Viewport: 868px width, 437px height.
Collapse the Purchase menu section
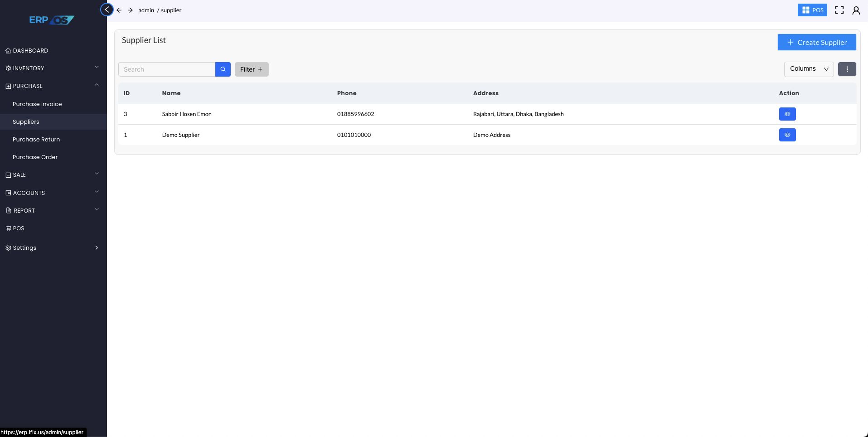point(53,86)
